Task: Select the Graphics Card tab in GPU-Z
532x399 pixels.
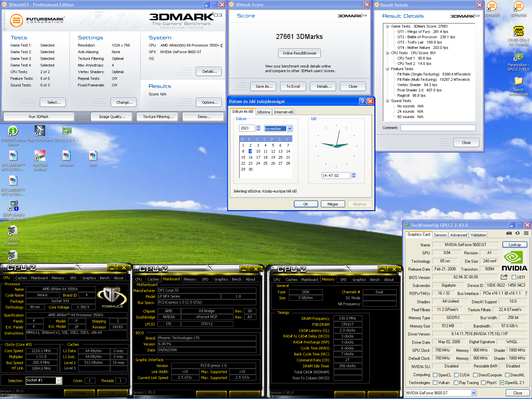Action: pos(419,234)
